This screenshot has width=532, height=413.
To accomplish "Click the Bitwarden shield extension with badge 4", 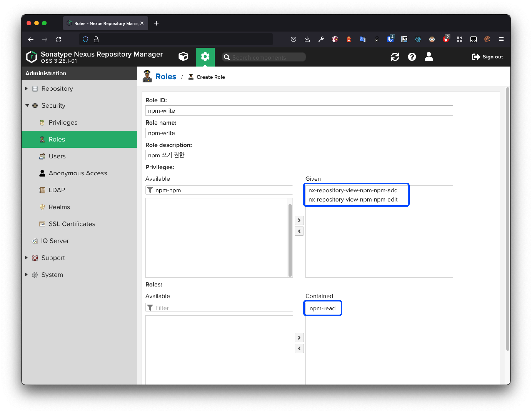I will tap(390, 39).
